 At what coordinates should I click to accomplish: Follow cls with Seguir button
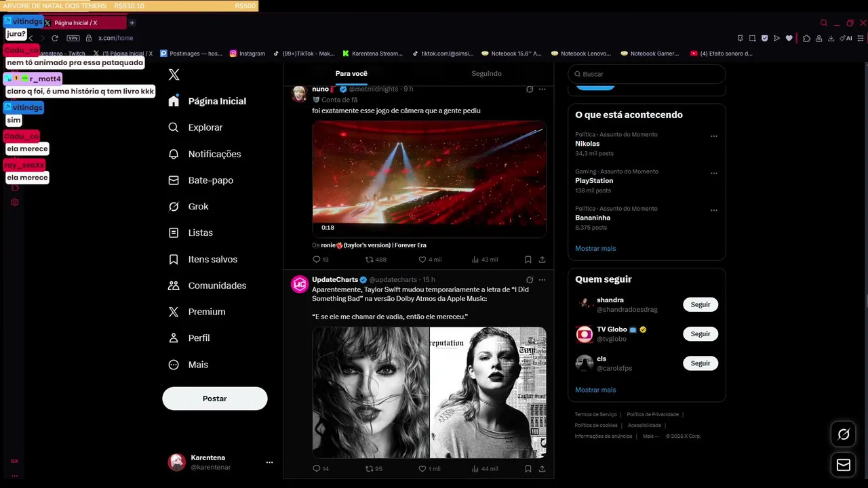701,363
